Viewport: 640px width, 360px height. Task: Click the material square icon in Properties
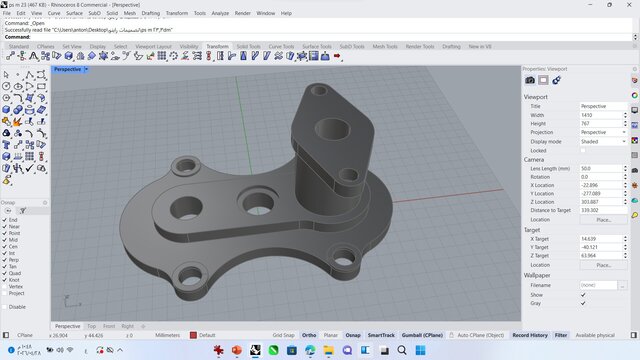(543, 80)
